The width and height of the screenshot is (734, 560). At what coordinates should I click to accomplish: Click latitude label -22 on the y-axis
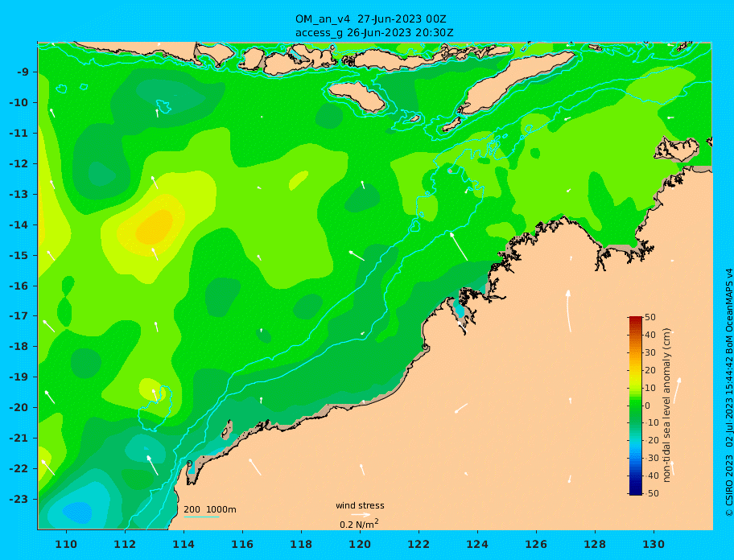pyautogui.click(x=19, y=469)
